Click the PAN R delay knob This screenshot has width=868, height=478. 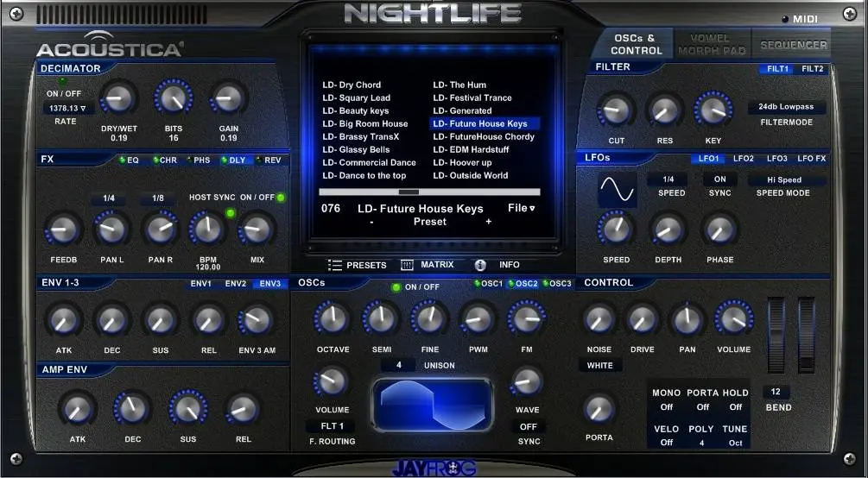pos(161,230)
